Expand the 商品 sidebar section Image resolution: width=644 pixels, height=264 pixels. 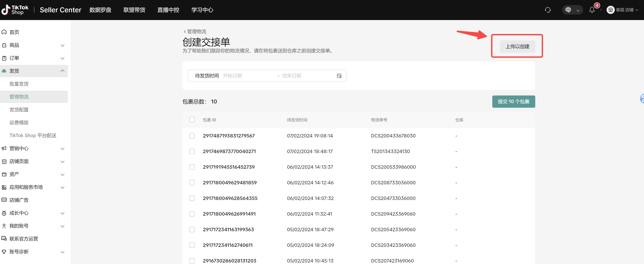[63, 45]
